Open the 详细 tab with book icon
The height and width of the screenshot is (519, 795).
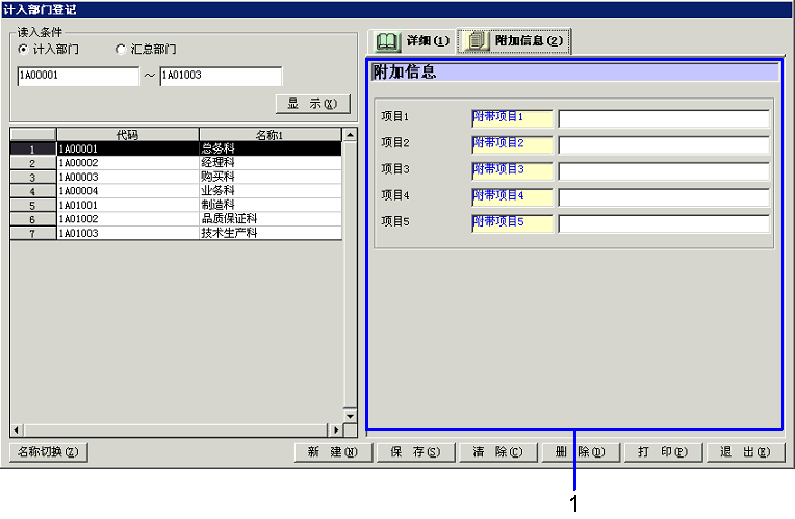point(411,41)
